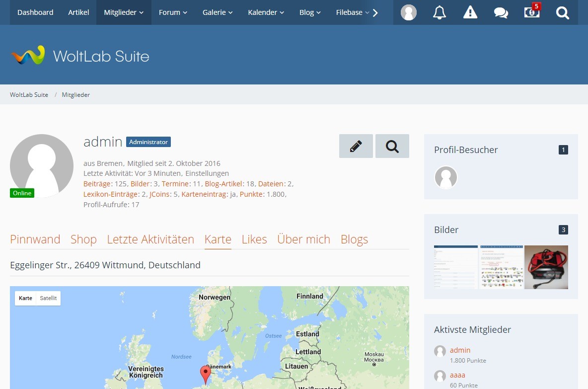Image resolution: width=588 pixels, height=389 pixels.
Task: Open the Karteneintrag stats link
Action: click(x=204, y=194)
